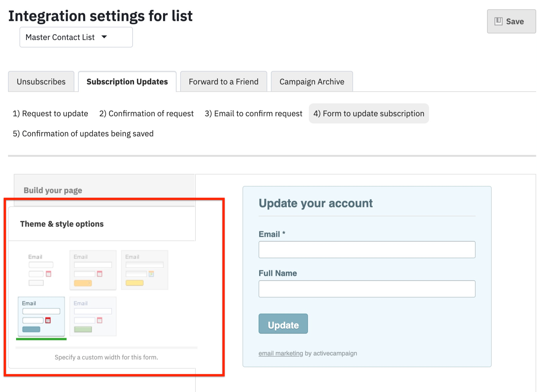This screenshot has width=537, height=392.
Task: Select step 4 Form to update subscription
Action: pyautogui.click(x=369, y=114)
